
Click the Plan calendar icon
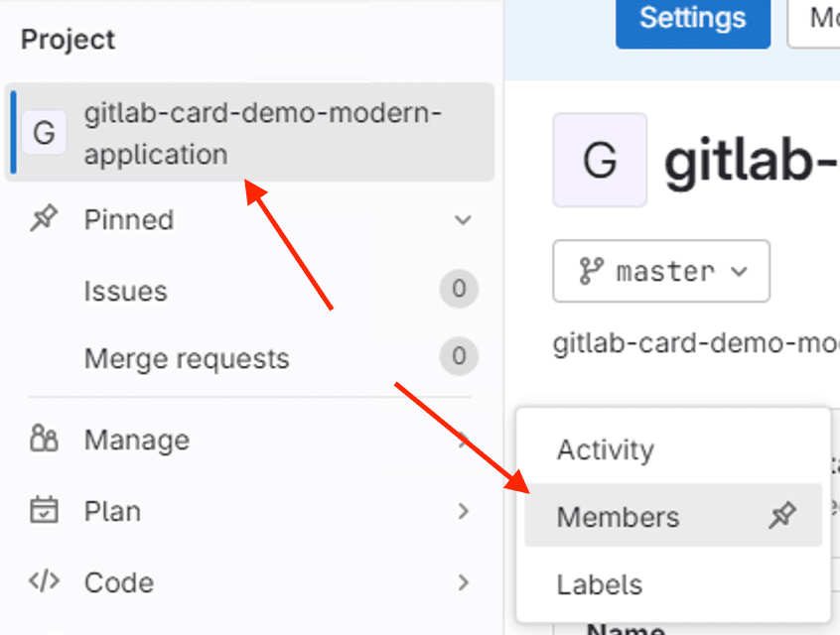click(x=45, y=511)
